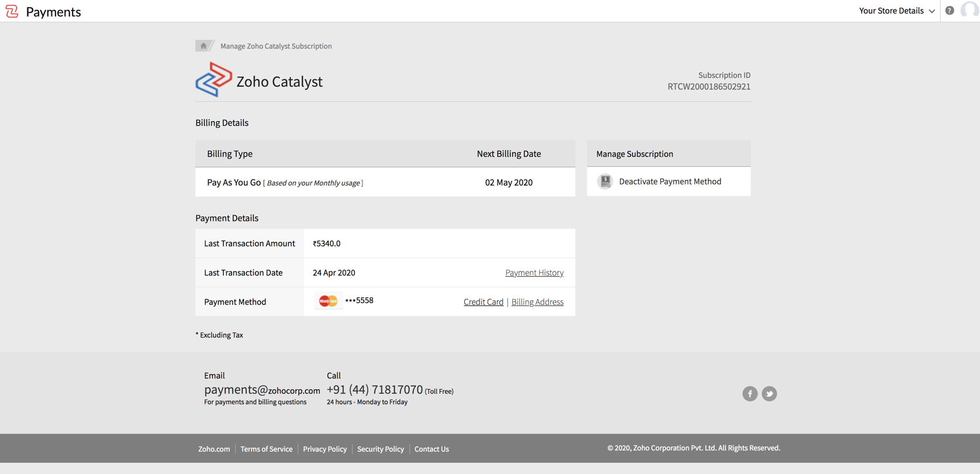This screenshot has height=474, width=980.
Task: Click the 24 hours - Monday to Friday text
Action: (367, 402)
